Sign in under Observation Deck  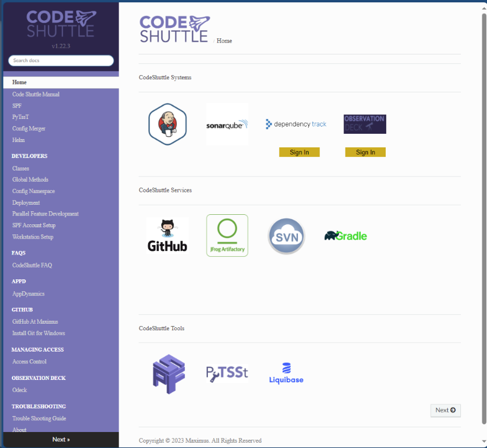click(366, 152)
